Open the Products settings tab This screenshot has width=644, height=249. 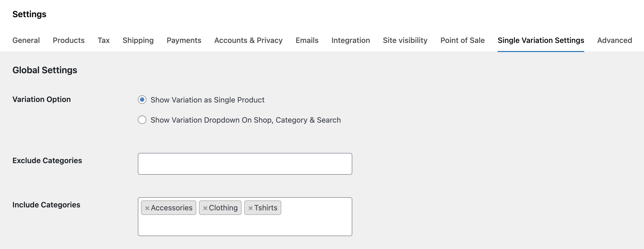click(69, 40)
